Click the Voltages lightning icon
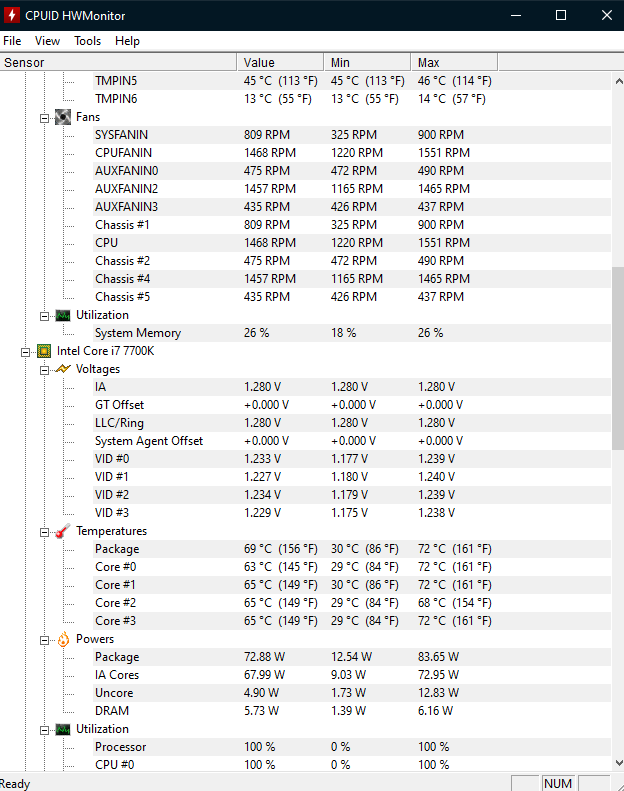Viewport: 624px width, 791px height. (x=63, y=369)
